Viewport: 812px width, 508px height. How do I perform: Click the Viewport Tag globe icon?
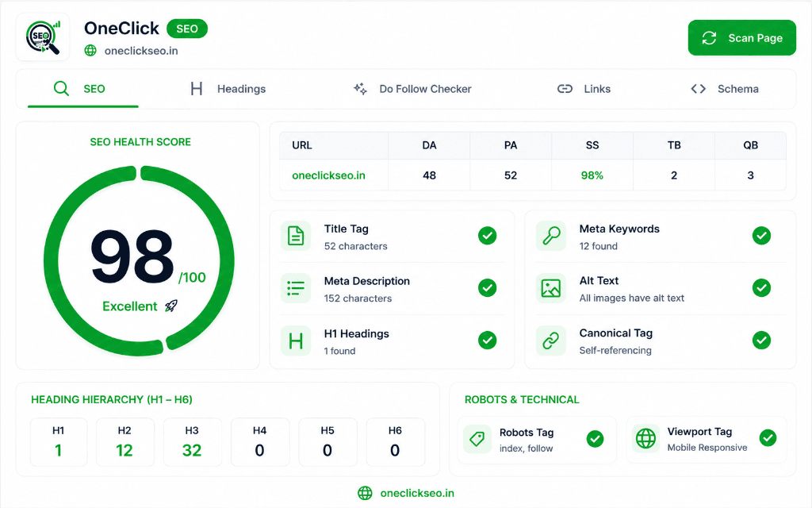tap(645, 438)
